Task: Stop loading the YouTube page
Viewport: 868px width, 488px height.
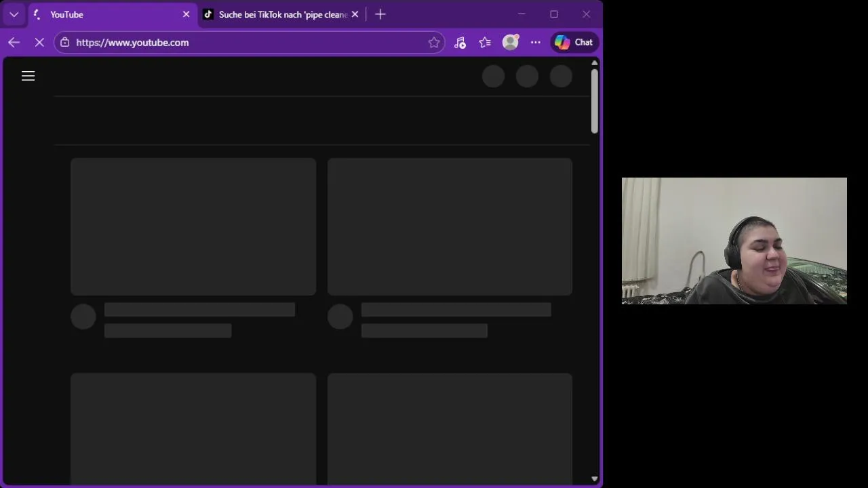Action: (39, 42)
